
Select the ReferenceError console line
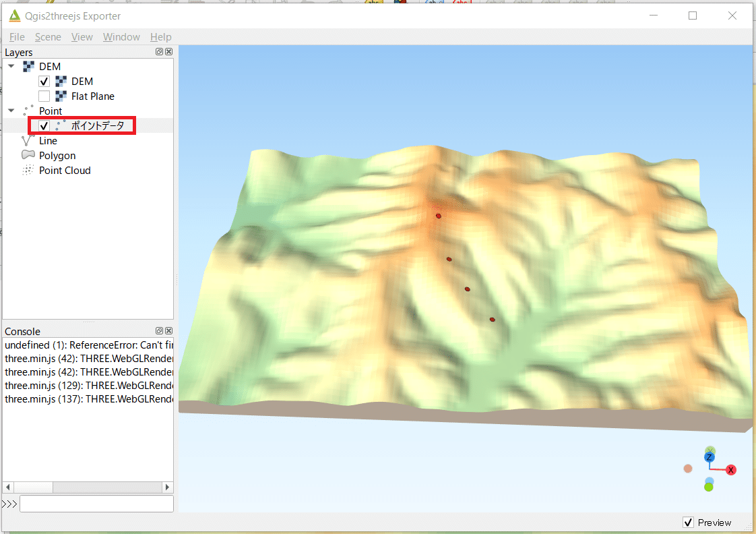coord(89,345)
